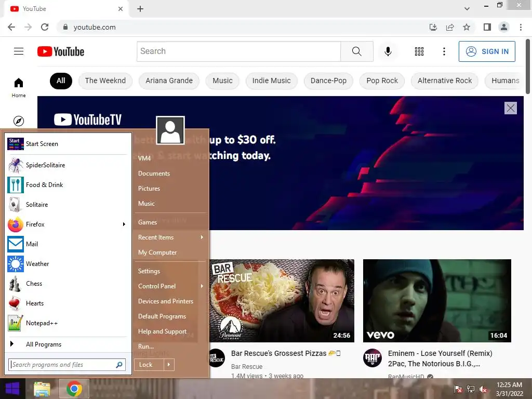Click the share page icon in address bar
This screenshot has width=532, height=399.
450,27
